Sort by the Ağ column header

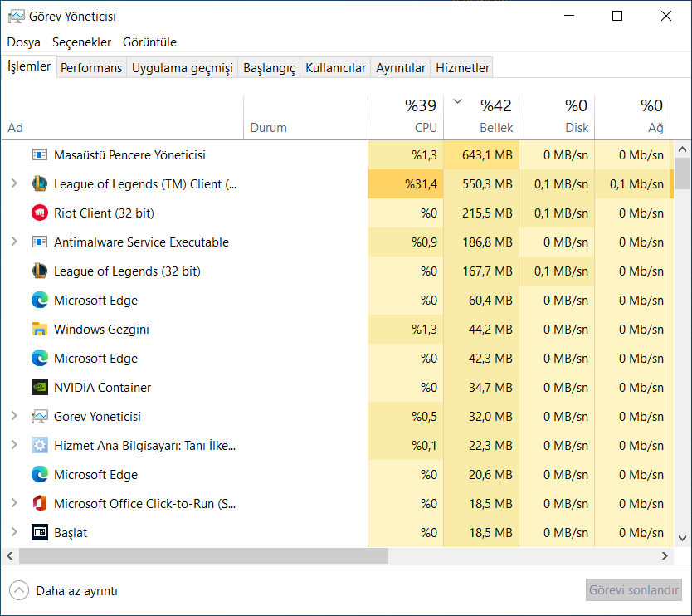(632, 117)
